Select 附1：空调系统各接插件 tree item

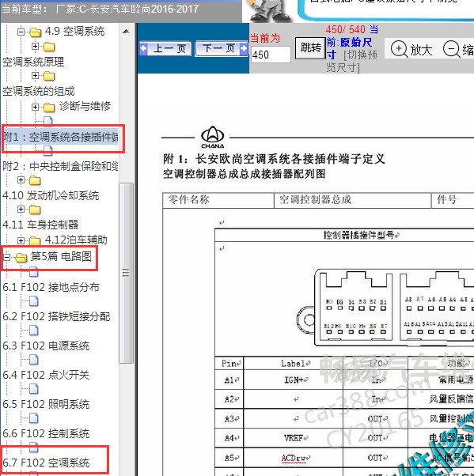pos(61,138)
